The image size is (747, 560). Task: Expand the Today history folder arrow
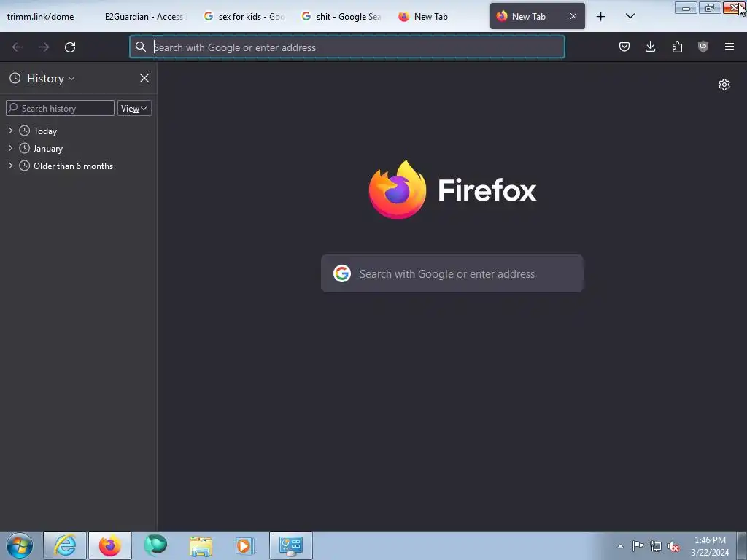[10, 131]
